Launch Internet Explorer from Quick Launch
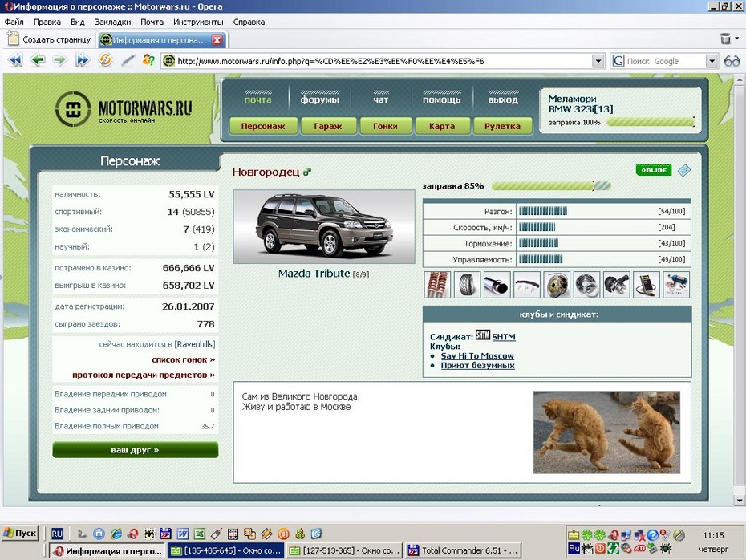The image size is (746, 560). point(116,534)
